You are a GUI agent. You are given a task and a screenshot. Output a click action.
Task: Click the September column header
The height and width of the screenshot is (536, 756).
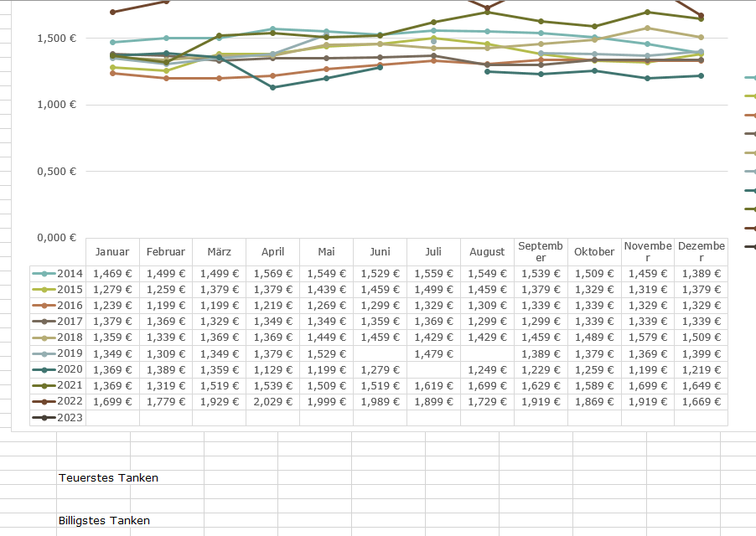click(541, 251)
